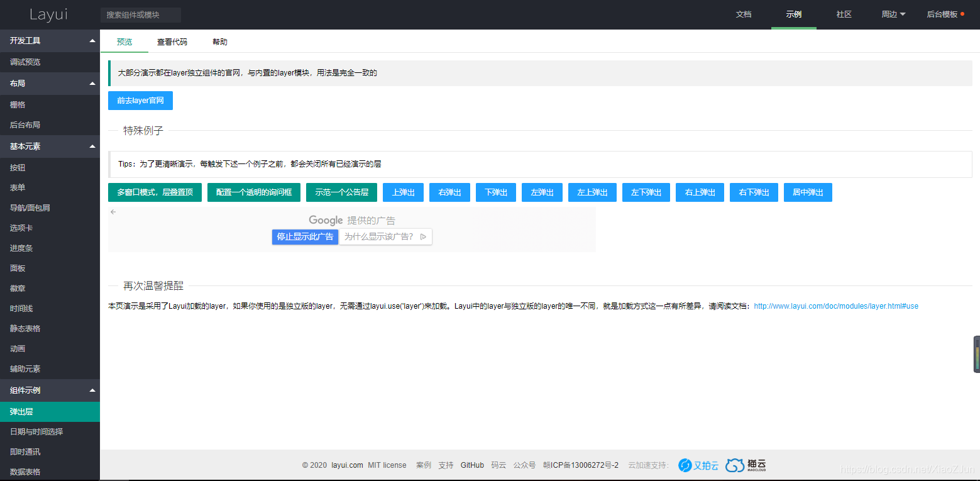Viewport: 980px width, 481px height.
Task: Click 为什么显示该广告? button
Action: coord(385,237)
